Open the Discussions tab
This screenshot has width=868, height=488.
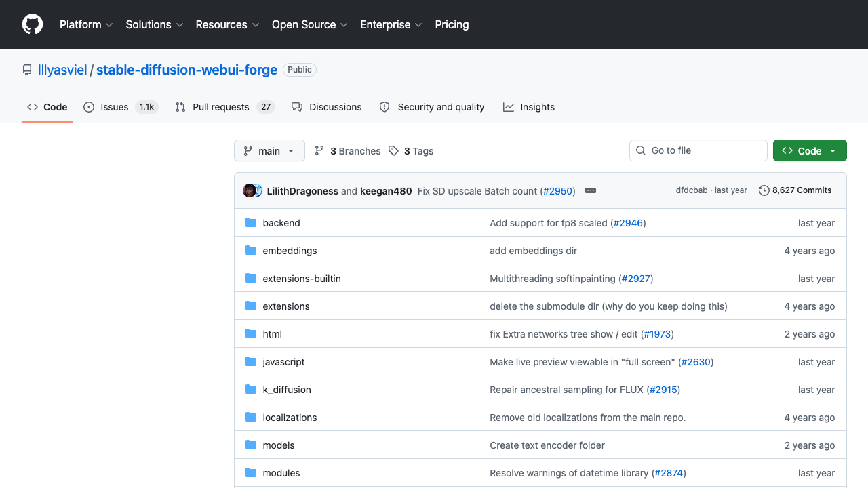[327, 107]
